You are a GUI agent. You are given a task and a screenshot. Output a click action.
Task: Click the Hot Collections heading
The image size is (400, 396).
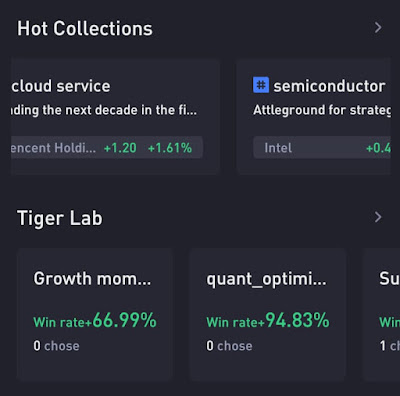click(85, 28)
